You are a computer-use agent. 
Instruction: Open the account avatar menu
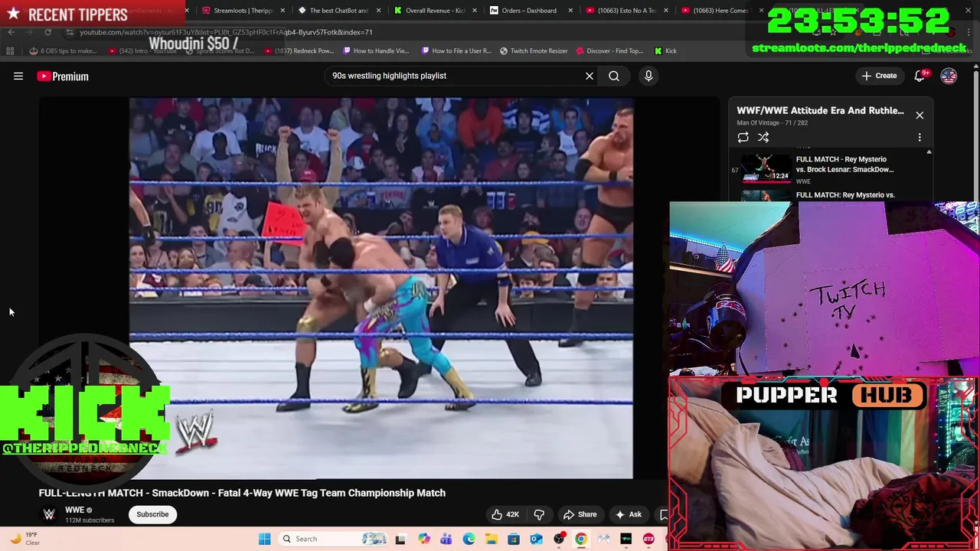click(949, 76)
